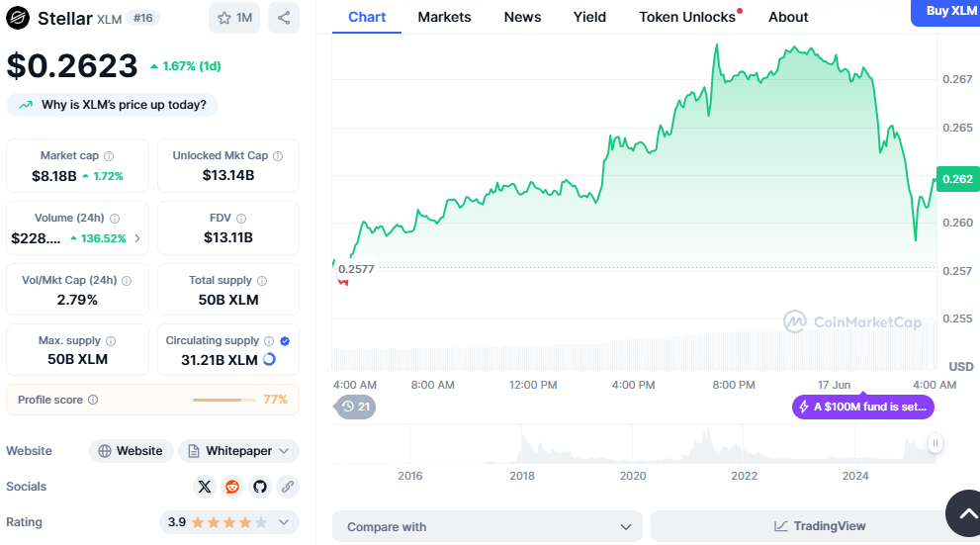Viewport: 980px width, 545px height.
Task: Open the Website link button
Action: pos(132,451)
